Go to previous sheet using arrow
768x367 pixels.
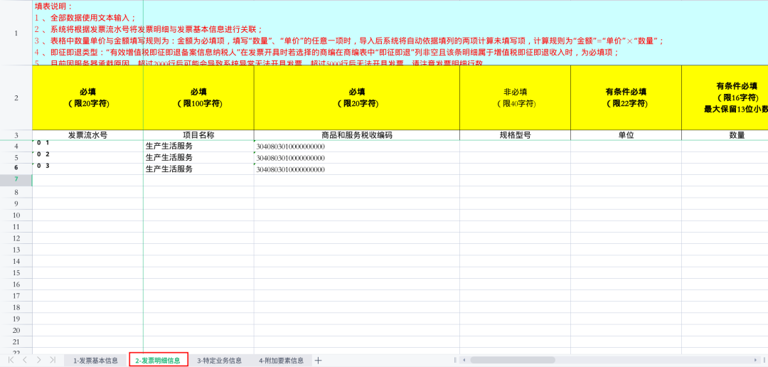(25, 360)
